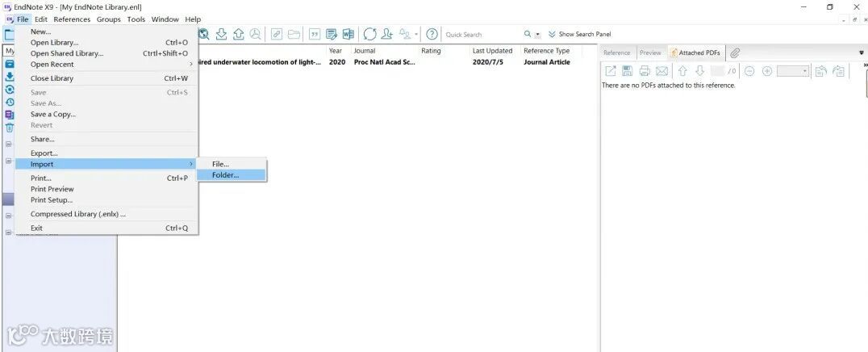Click the trash icon in left sidebar
Image resolution: width=868 pixels, height=352 pixels.
click(10, 128)
